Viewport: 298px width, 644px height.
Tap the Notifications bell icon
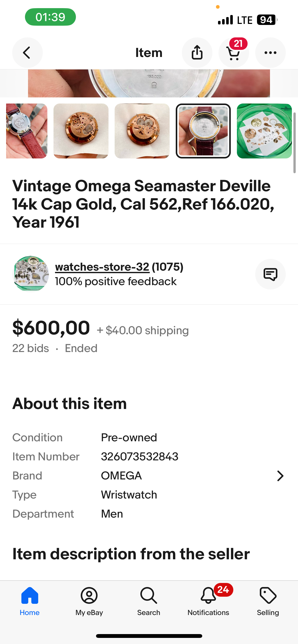click(208, 596)
